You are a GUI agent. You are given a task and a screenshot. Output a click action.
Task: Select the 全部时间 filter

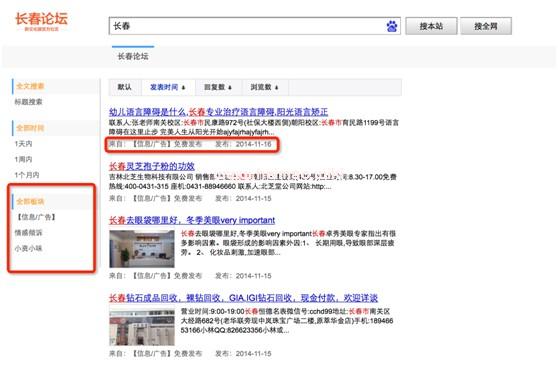tap(30, 128)
